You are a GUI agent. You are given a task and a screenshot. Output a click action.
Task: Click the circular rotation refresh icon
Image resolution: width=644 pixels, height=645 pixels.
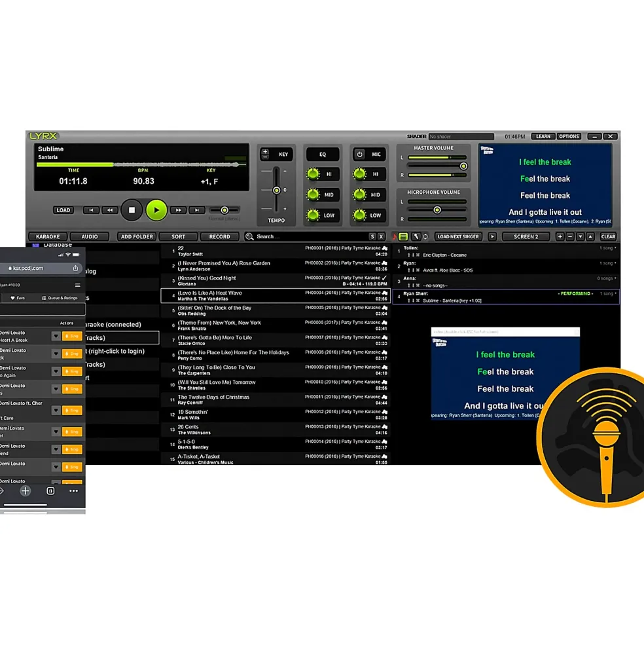pyautogui.click(x=425, y=236)
